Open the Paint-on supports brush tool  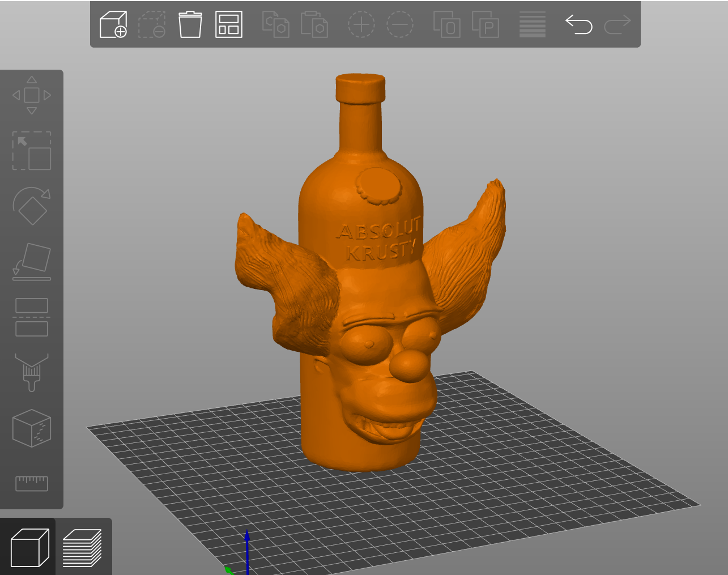32,373
